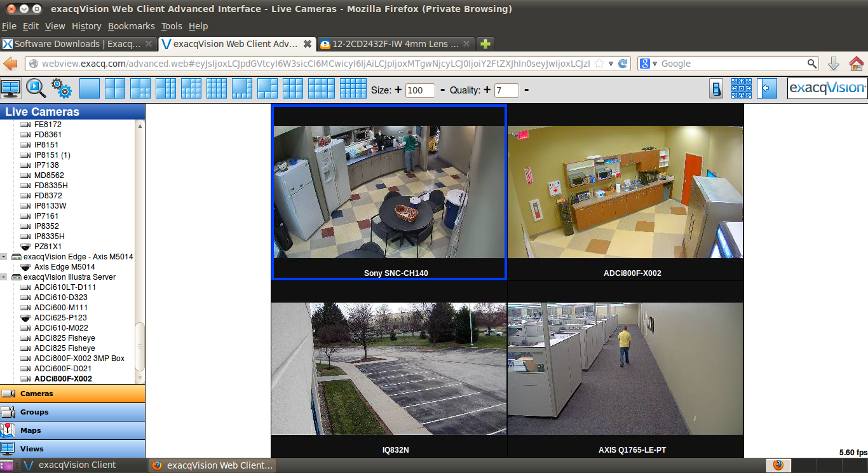Click the search magnifier icon

click(x=812, y=64)
